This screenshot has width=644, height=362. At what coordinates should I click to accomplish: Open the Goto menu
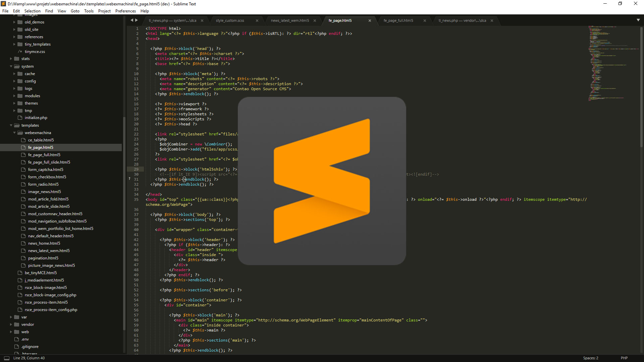point(75,11)
